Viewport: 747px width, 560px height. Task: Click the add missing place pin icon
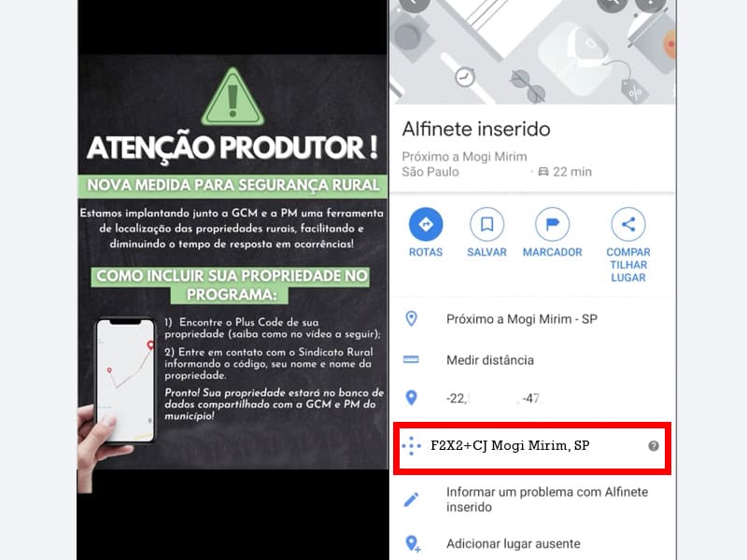(x=412, y=543)
